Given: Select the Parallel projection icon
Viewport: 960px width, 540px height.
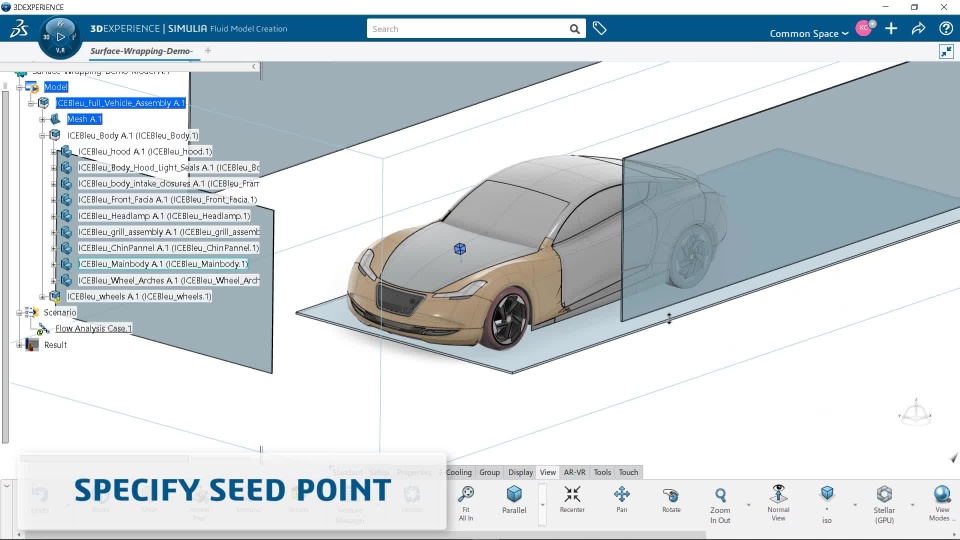Looking at the screenshot, I should [x=514, y=493].
